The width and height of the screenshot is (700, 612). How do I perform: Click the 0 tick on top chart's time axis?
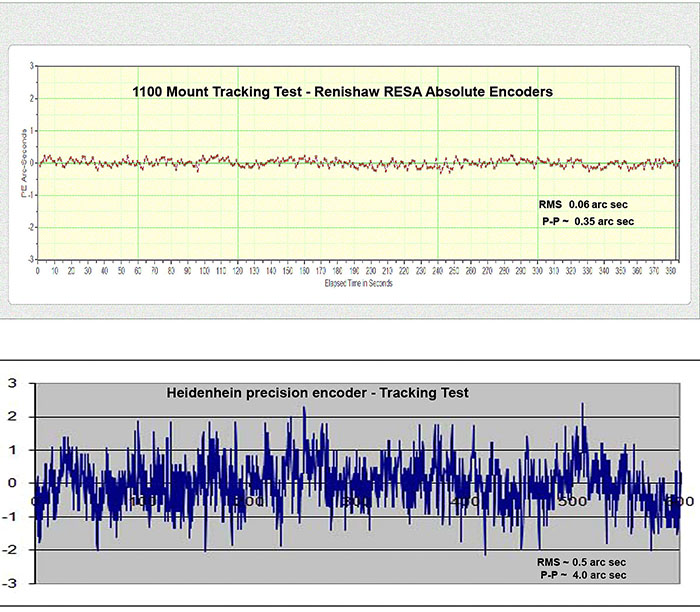click(38, 271)
